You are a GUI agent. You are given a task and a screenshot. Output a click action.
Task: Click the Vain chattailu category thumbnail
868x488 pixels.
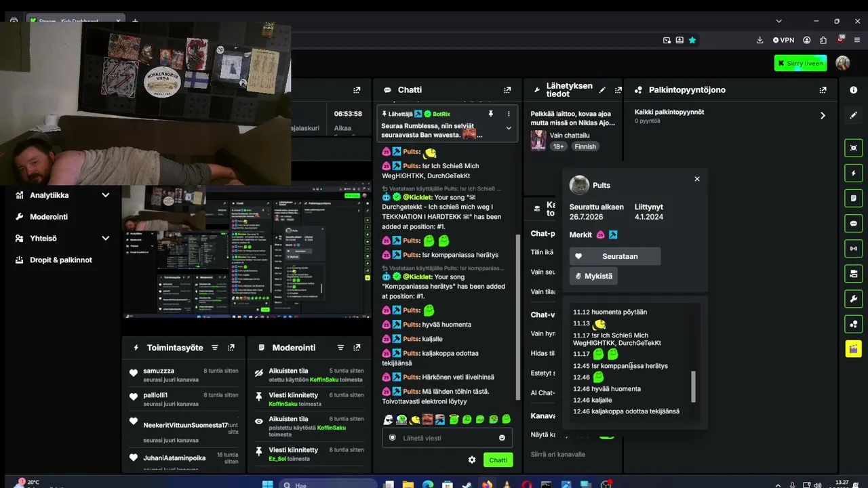(x=538, y=140)
